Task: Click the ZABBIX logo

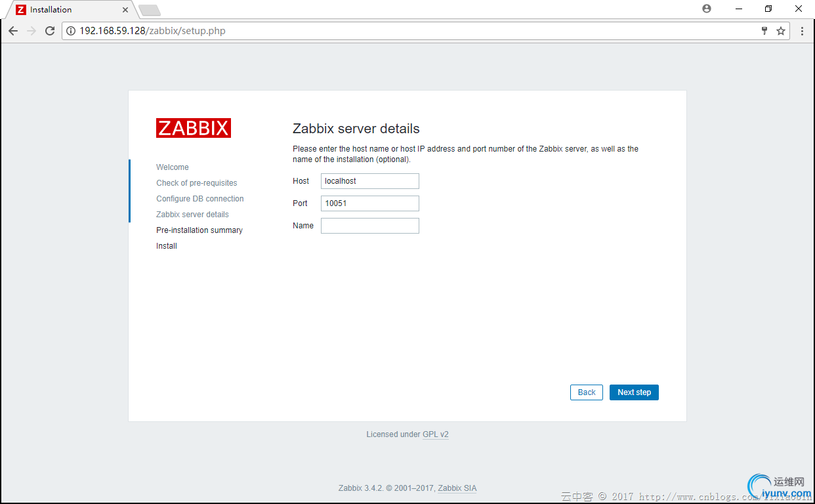Action: point(194,128)
